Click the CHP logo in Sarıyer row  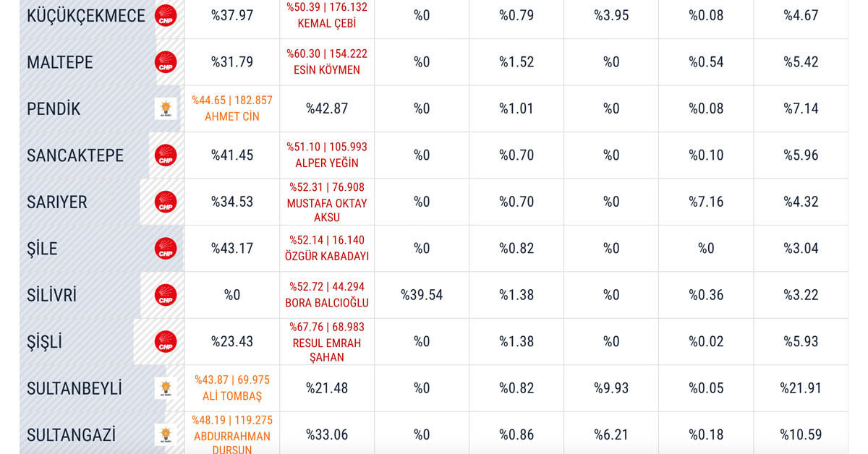pos(166,202)
